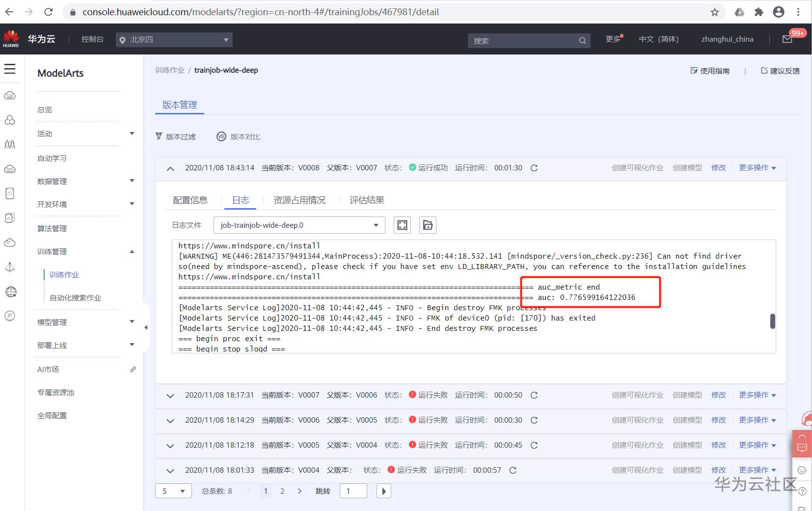
Task: Go to the 训练作业 breadcrumb link
Action: tap(170, 70)
